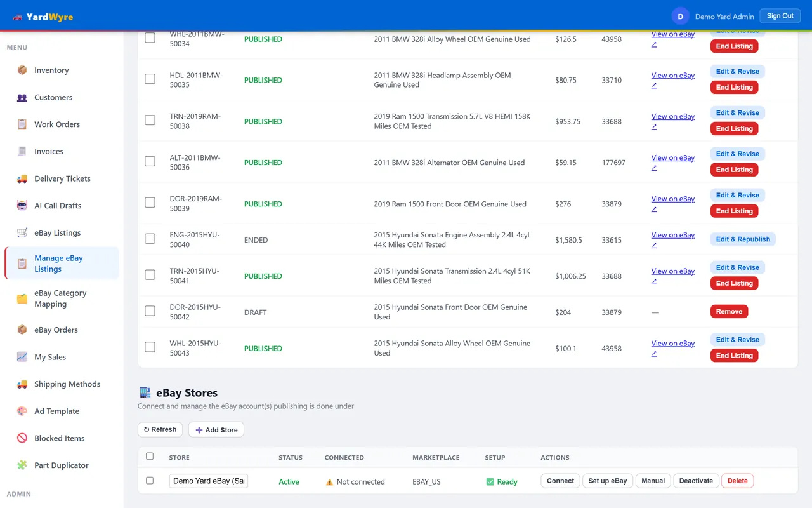Check the DOR-2015HYU-50042 row box
Viewport: 812px width, 508px height.
[150, 311]
